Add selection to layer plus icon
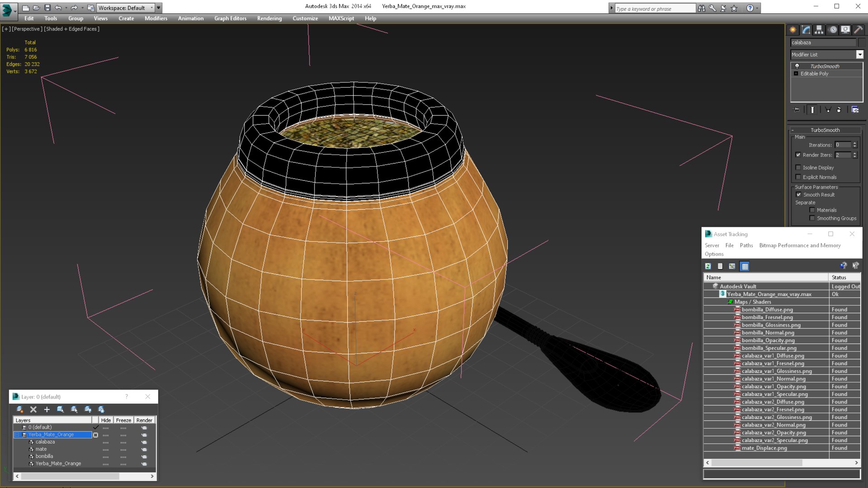 47,409
